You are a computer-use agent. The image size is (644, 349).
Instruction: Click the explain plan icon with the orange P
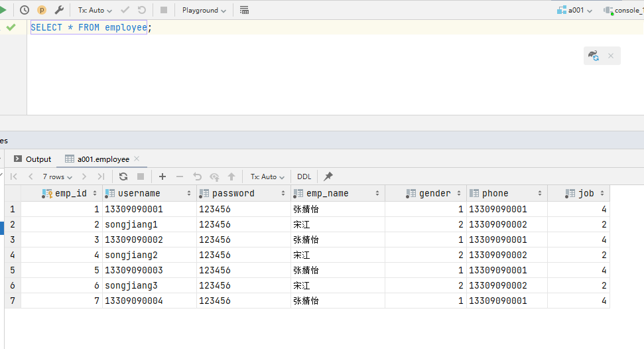[42, 10]
